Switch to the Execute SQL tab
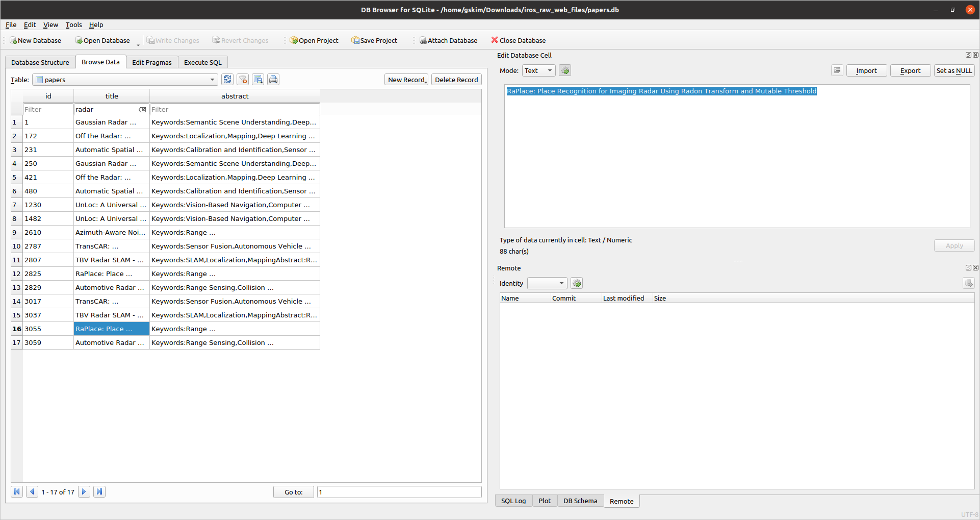 point(202,62)
